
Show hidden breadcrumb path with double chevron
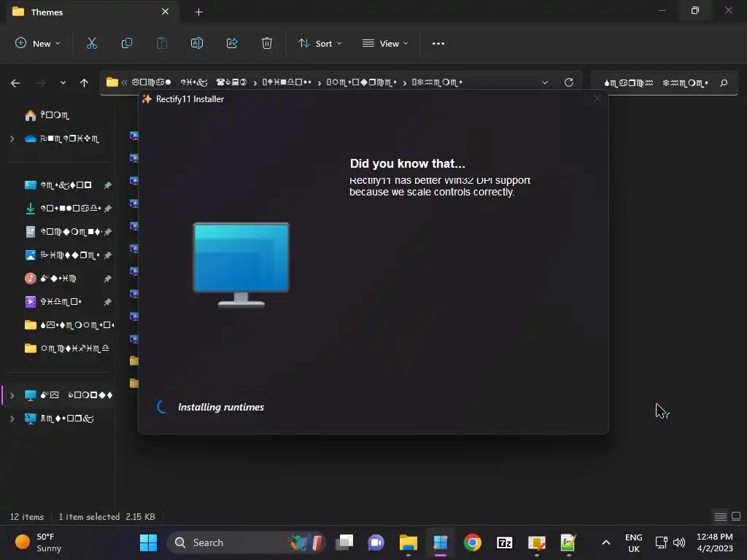124,82
